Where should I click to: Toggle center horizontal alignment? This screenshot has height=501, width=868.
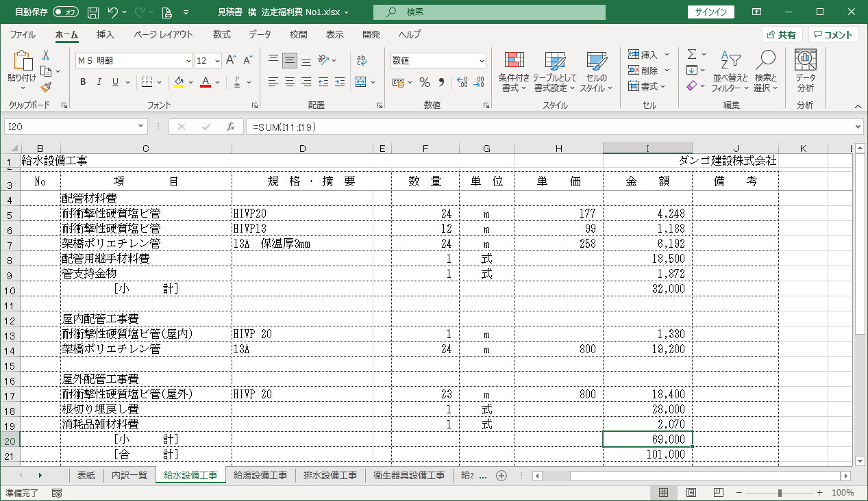coord(289,82)
